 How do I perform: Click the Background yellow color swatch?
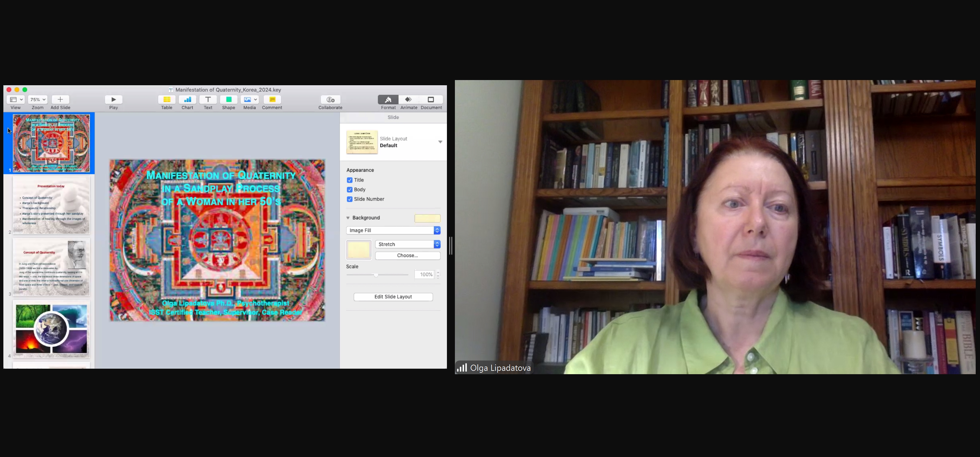[427, 218]
